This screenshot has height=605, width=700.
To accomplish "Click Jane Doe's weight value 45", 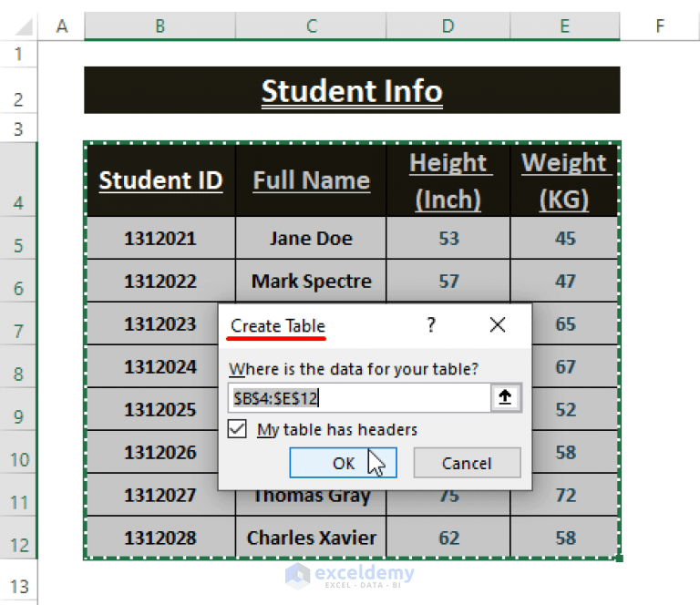I will (565, 238).
